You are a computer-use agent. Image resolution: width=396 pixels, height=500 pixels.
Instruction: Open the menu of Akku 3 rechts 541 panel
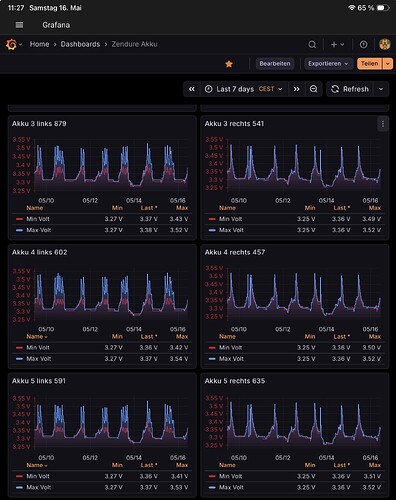pos(383,124)
